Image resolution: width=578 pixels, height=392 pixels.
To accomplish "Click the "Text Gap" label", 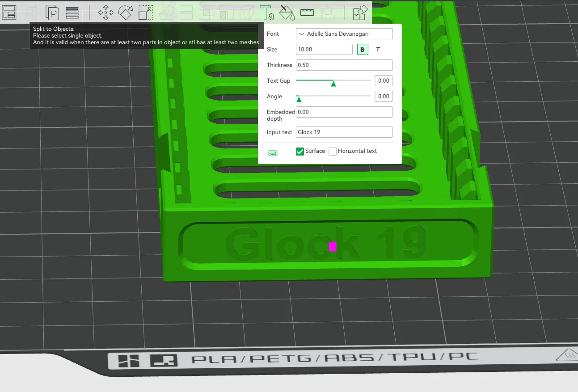I will [x=278, y=81].
